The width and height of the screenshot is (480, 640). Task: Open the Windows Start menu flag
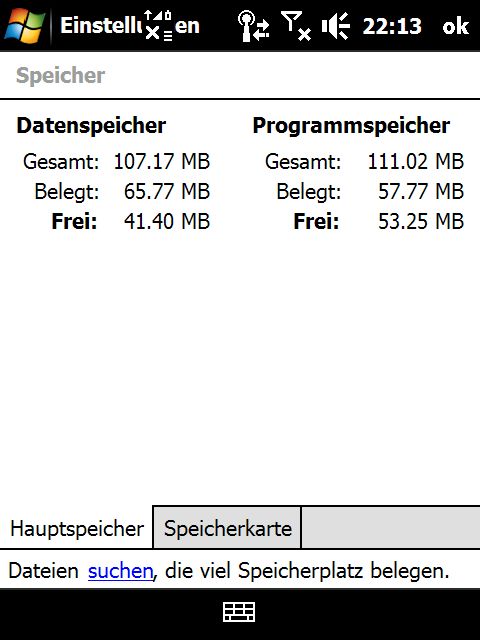pyautogui.click(x=24, y=25)
